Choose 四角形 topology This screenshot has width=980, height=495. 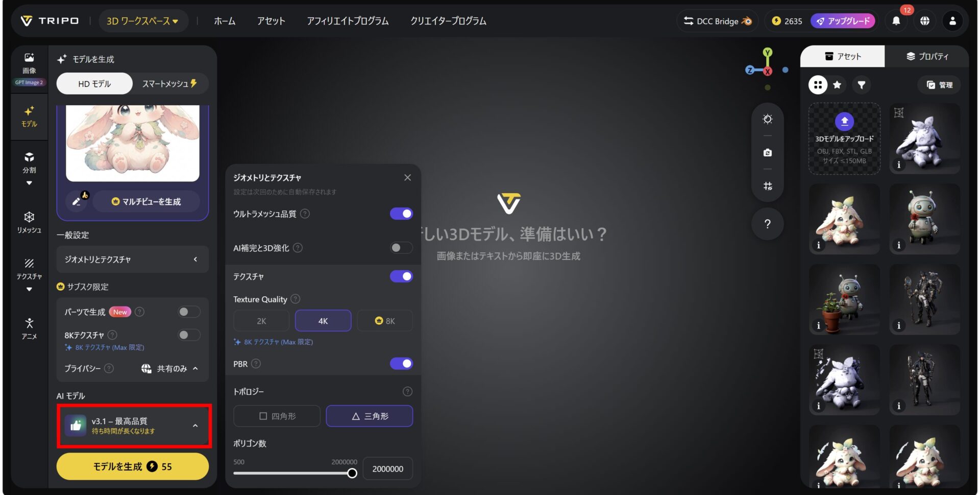[x=277, y=416]
